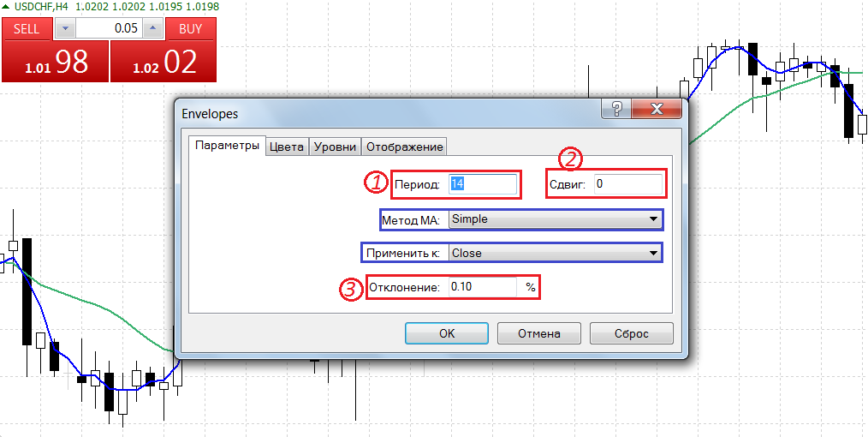Go to the Параметры tab
This screenshot has height=437, width=868.
227,146
